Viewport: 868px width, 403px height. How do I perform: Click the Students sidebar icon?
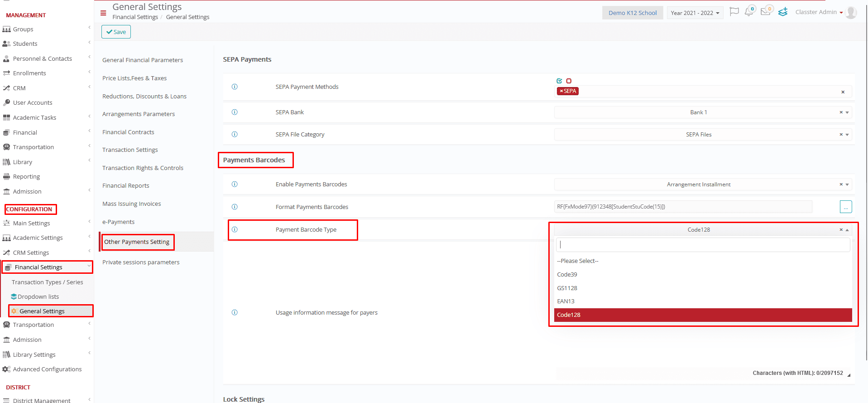pos(6,44)
